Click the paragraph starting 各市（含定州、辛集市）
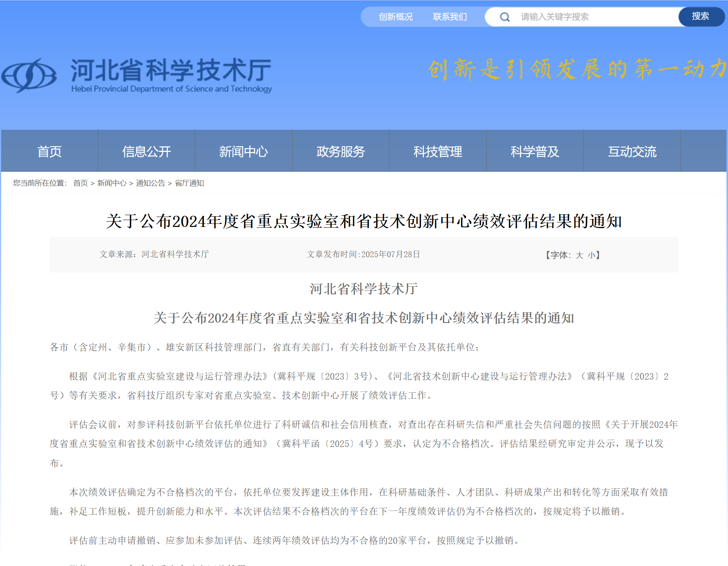728x566 pixels. (x=264, y=347)
